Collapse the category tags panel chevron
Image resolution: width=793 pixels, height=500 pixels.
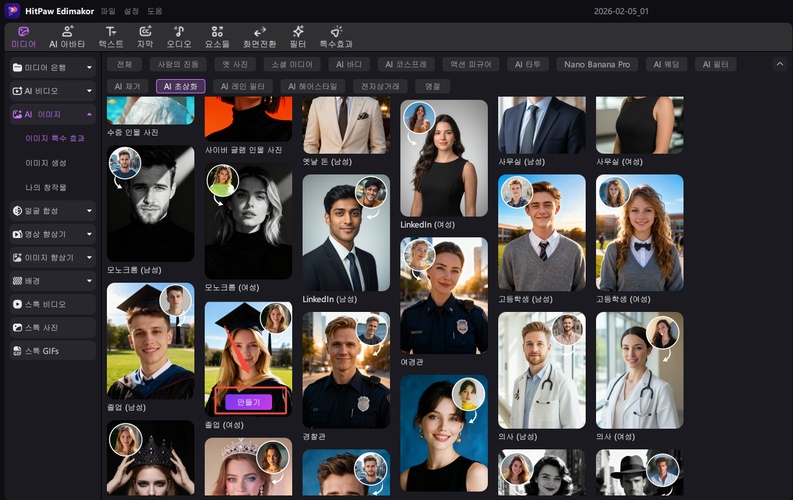(x=779, y=64)
